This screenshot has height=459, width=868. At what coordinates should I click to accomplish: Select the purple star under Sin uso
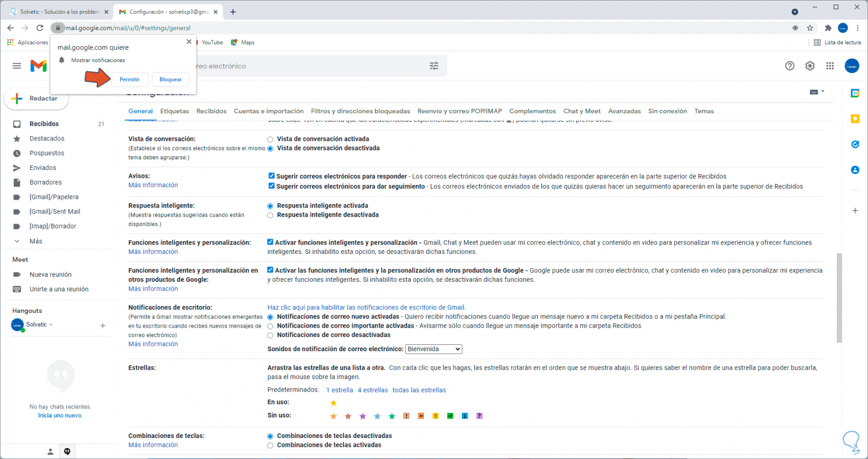click(362, 416)
